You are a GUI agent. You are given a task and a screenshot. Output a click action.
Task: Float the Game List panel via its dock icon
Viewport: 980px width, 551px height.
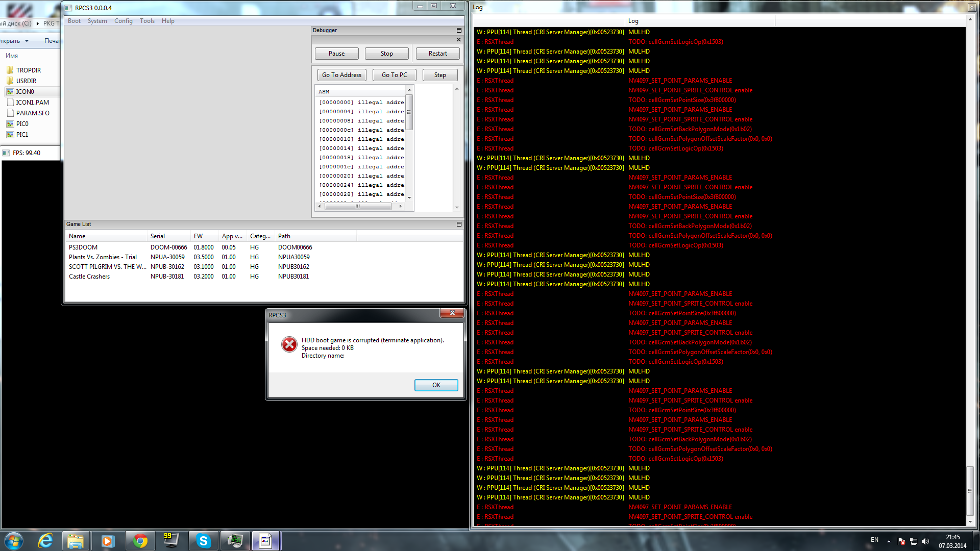pyautogui.click(x=458, y=224)
